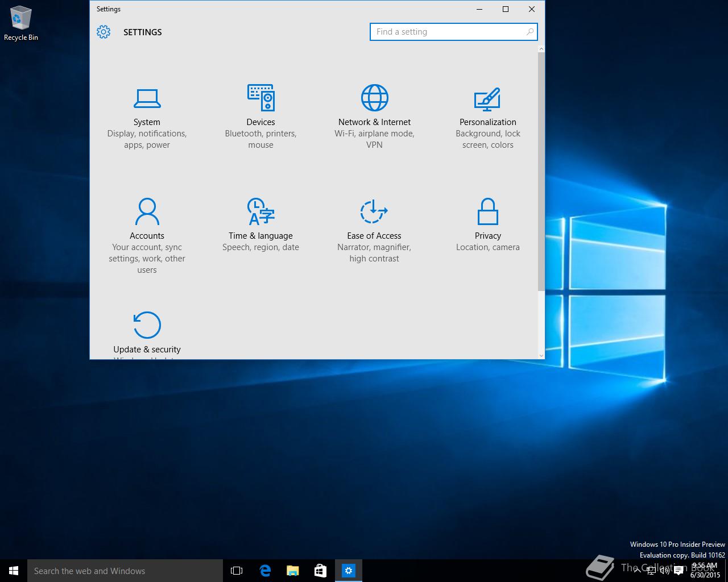The image size is (728, 582).
Task: Open the Update & security refresh icon
Action: [147, 325]
